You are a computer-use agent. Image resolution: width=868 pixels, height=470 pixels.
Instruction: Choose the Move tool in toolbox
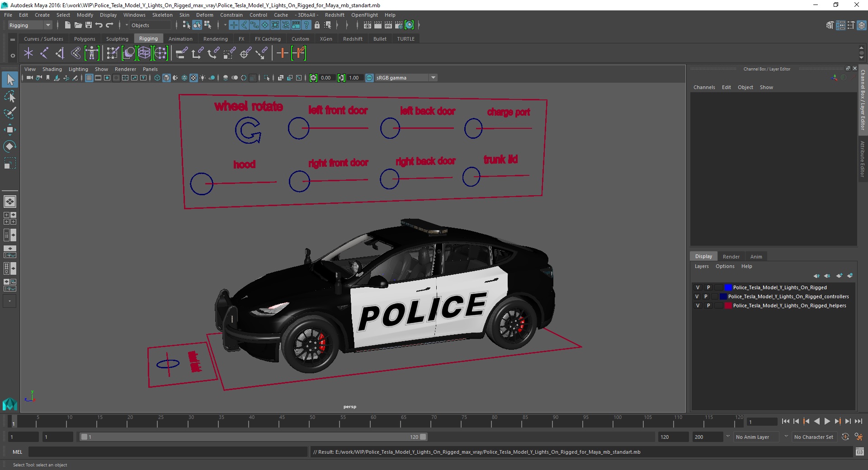tap(10, 130)
